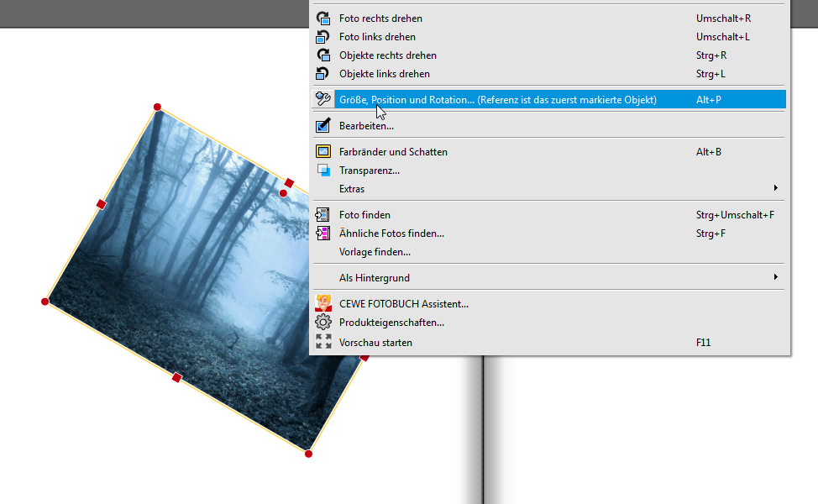Click the F11 shortcut text
The image size is (818, 504).
(703, 342)
